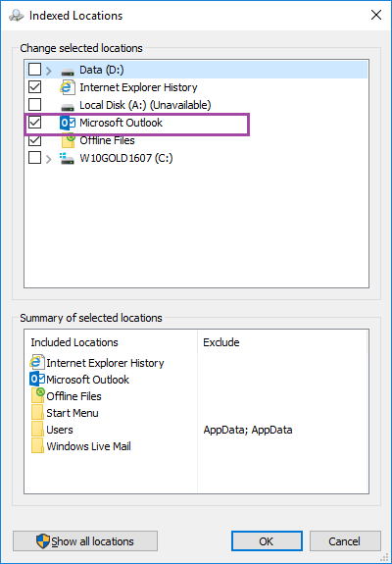Select Data (D:) tree label

[102, 70]
